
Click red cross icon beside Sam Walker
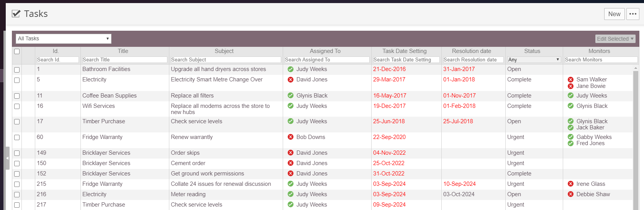[x=571, y=79]
